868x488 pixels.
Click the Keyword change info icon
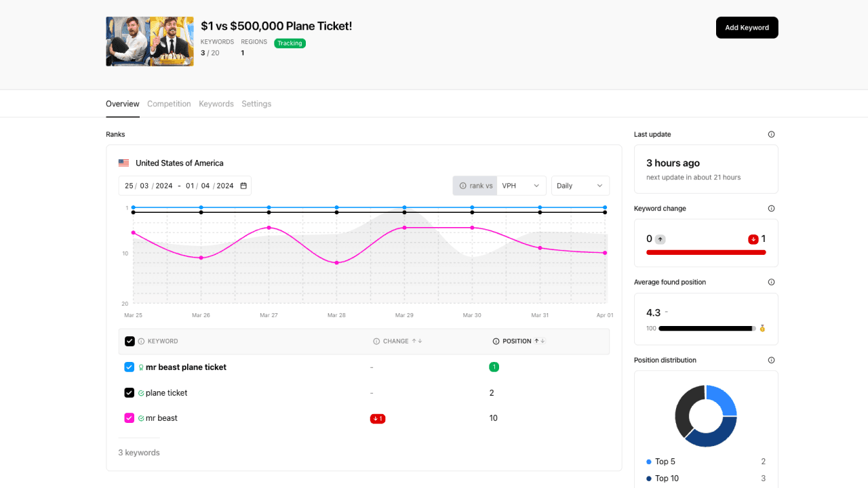[x=771, y=208]
